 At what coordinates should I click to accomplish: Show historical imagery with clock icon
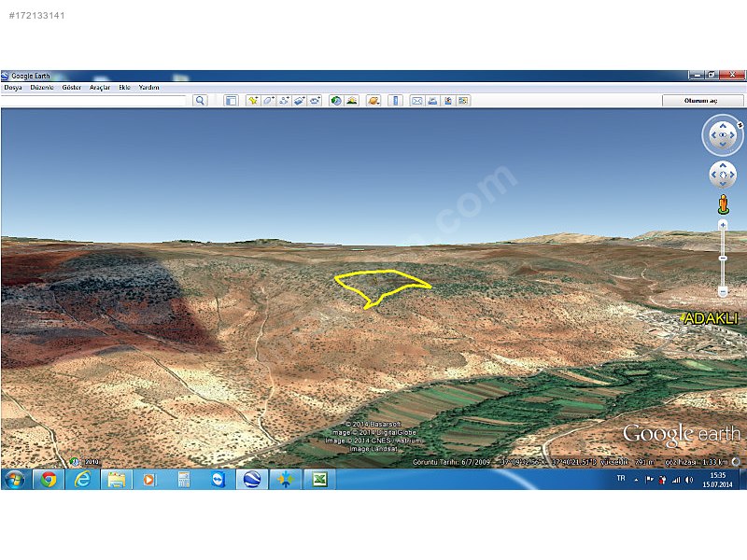(x=336, y=101)
